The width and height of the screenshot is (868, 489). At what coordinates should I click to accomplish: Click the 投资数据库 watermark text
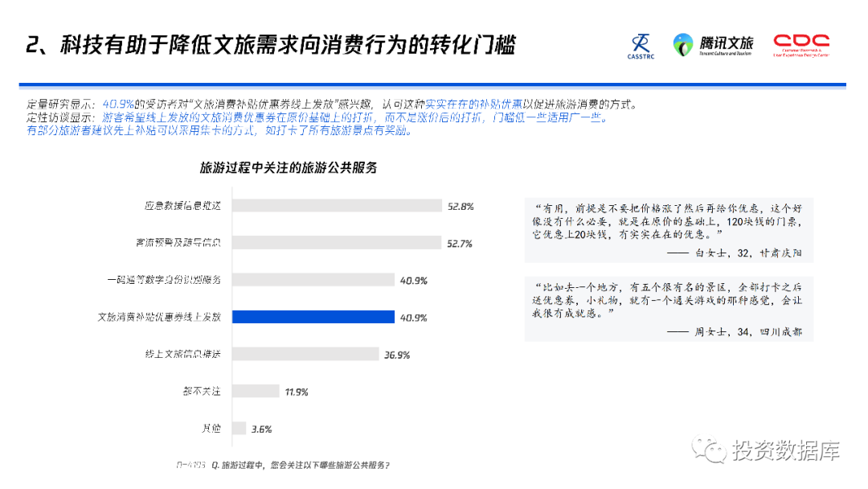pos(785,451)
